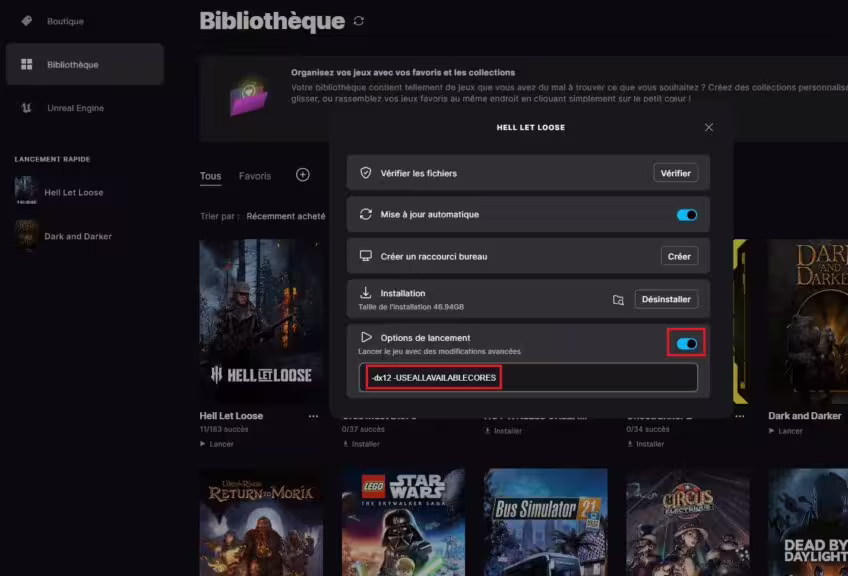Open Return to Moria game cover

(x=261, y=522)
